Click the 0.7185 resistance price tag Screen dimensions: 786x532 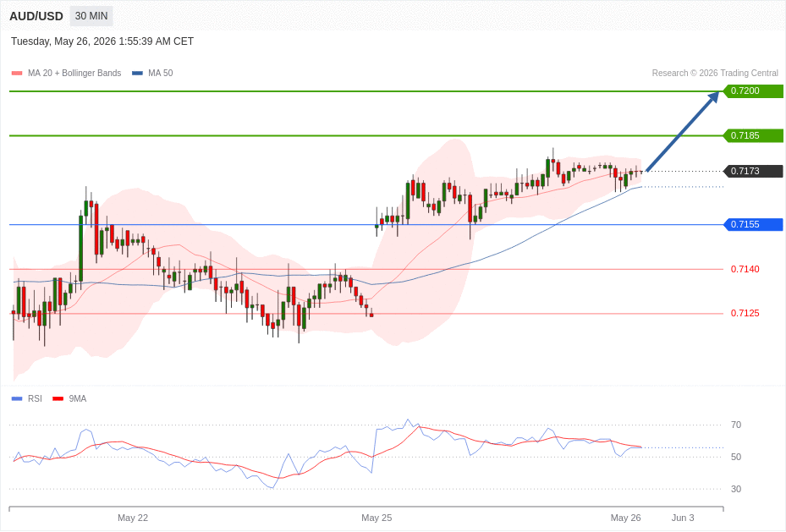[x=753, y=135]
